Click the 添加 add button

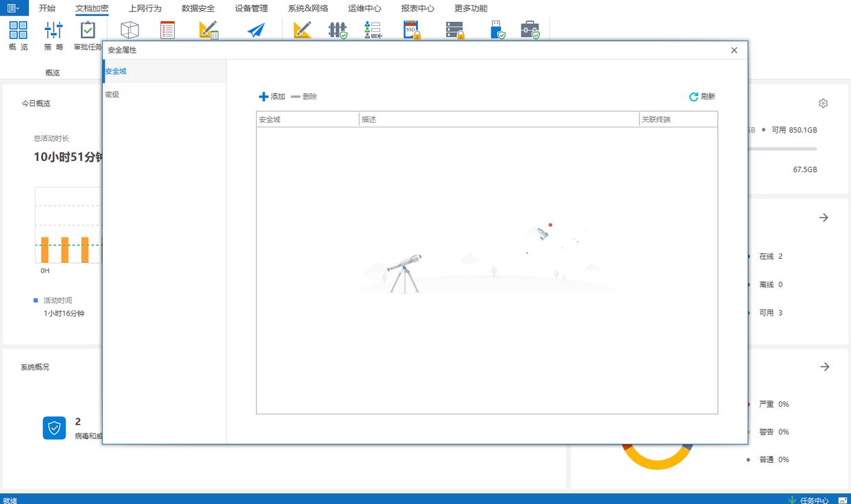click(x=272, y=97)
